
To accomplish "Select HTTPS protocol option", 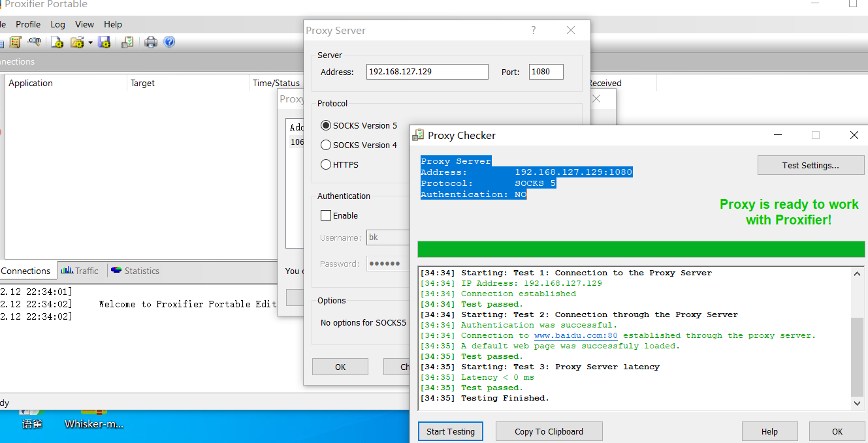I will pyautogui.click(x=340, y=164).
